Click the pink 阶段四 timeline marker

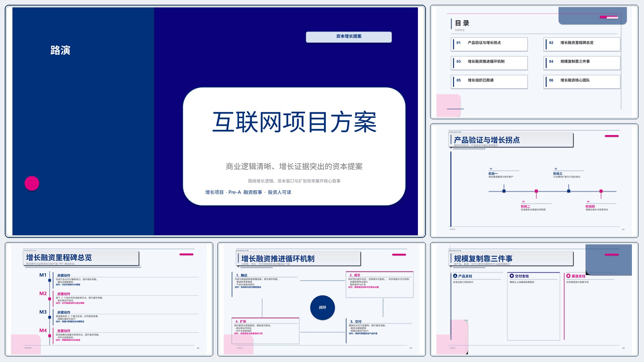tap(601, 191)
